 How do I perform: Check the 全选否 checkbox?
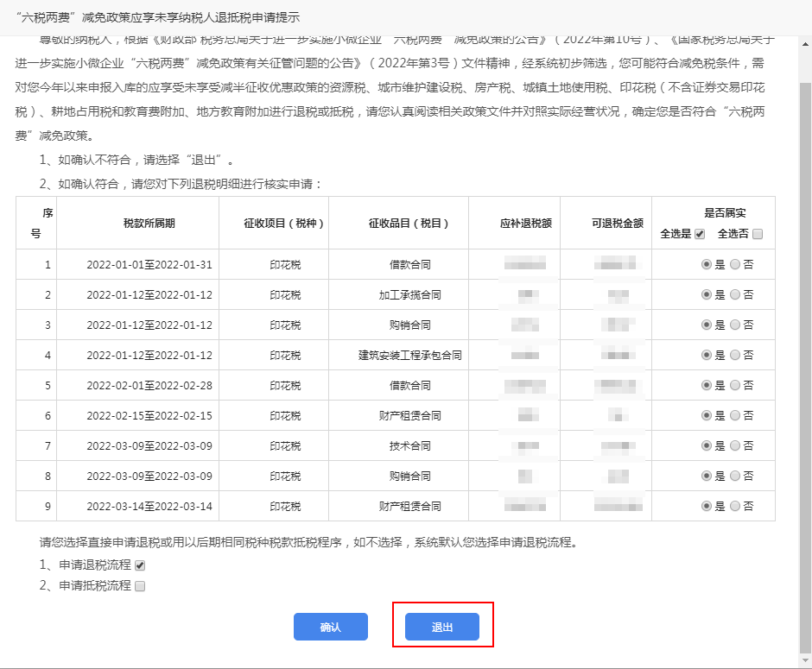pyautogui.click(x=758, y=234)
